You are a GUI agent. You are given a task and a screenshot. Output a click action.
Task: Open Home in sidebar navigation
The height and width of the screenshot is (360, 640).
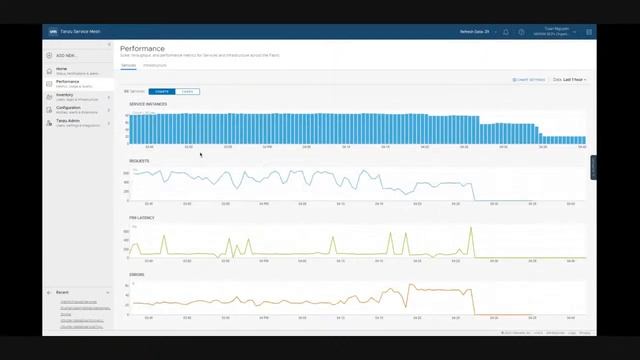(78, 71)
